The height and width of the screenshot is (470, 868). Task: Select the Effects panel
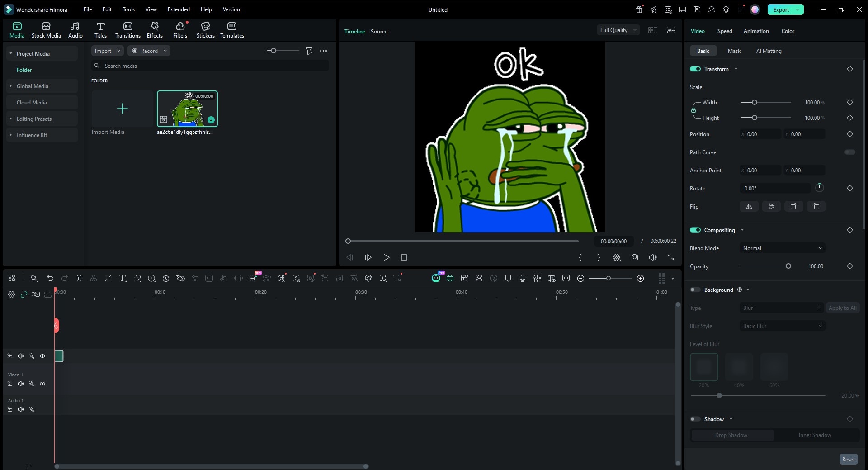click(x=154, y=29)
